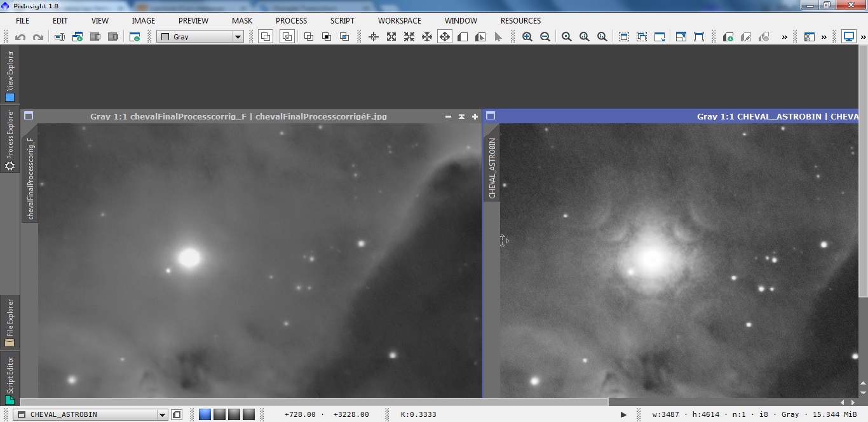This screenshot has height=422, width=868.
Task: Click the mask icon with green plus
Action: (728, 37)
